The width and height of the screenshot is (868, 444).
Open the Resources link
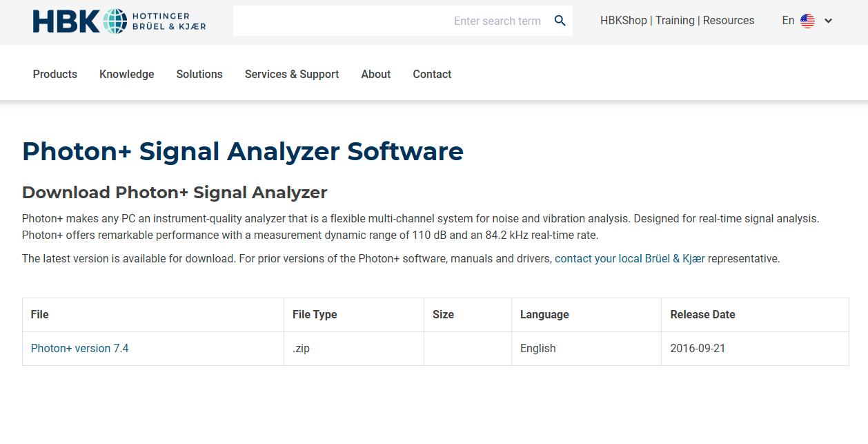click(729, 20)
